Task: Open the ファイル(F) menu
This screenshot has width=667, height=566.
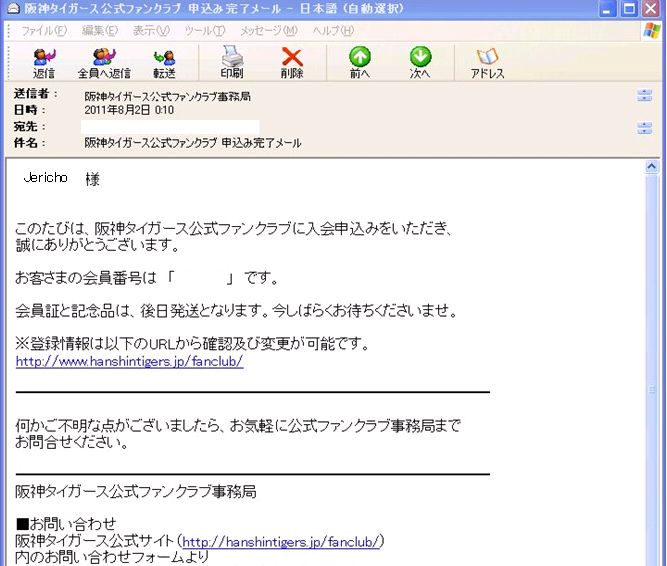Action: point(44,31)
